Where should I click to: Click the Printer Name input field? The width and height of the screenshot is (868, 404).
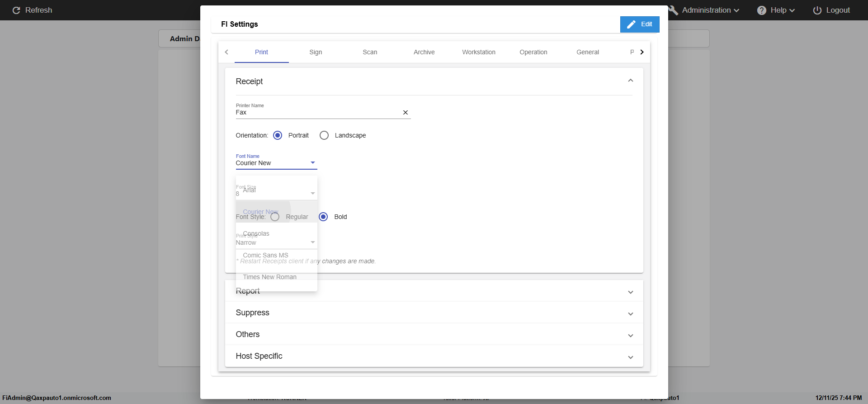pos(316,113)
